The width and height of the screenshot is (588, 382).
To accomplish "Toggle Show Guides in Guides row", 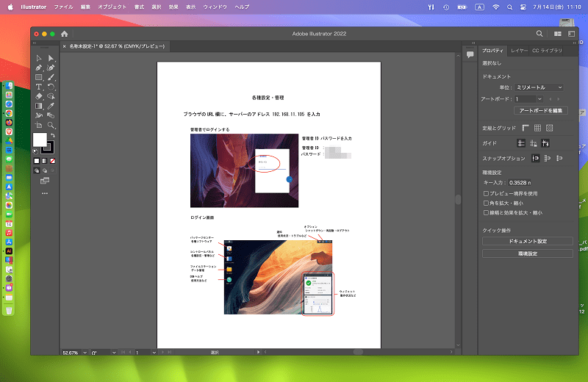I will click(521, 143).
